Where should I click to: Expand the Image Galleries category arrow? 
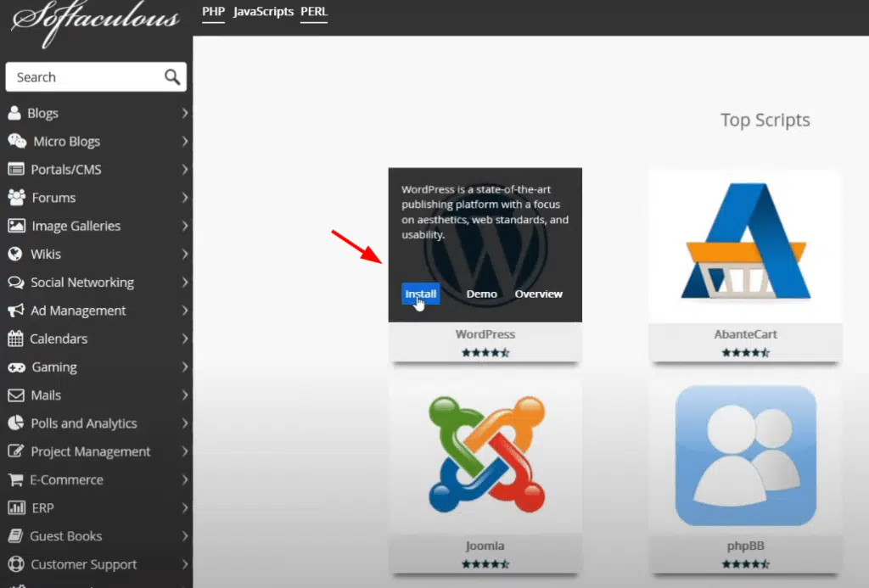(x=184, y=226)
